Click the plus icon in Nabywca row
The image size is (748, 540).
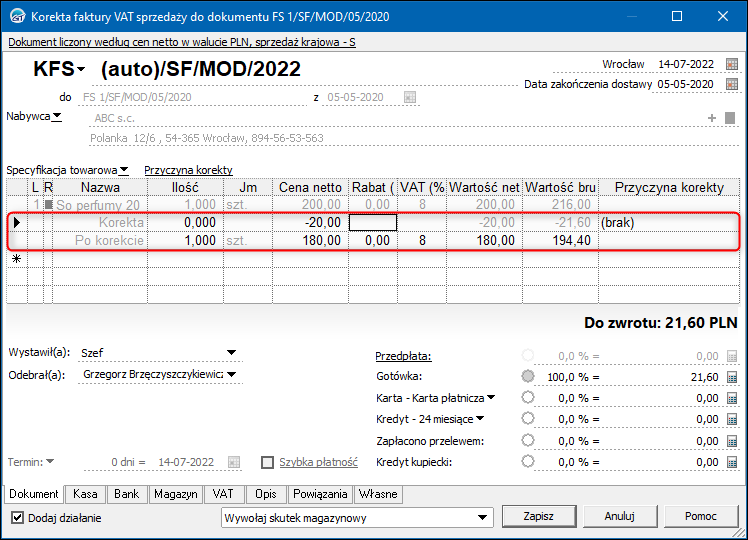(712, 118)
